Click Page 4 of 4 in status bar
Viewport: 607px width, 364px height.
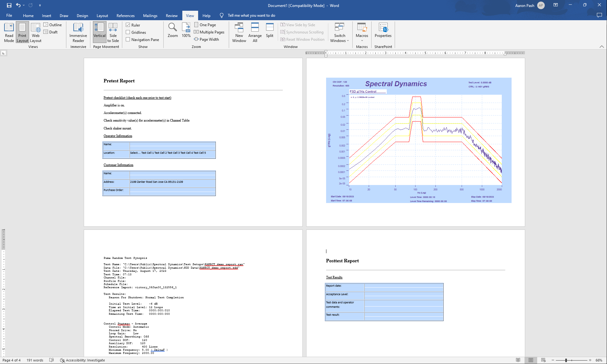pos(11,360)
